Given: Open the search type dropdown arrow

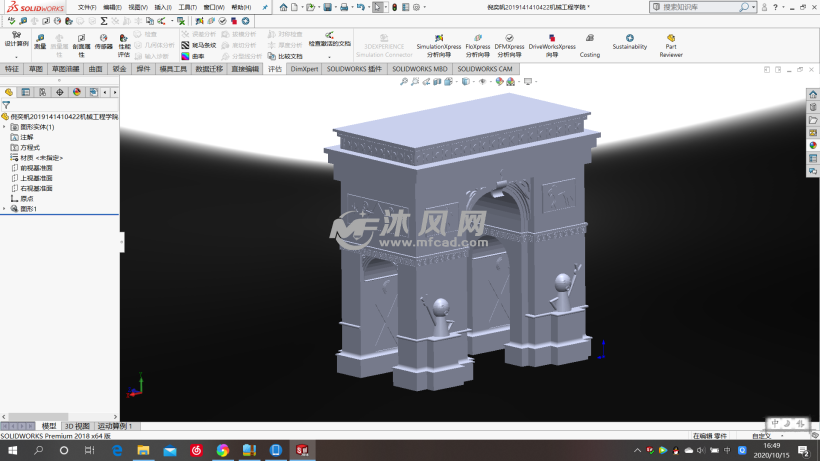Looking at the screenshot, I should (x=753, y=7).
